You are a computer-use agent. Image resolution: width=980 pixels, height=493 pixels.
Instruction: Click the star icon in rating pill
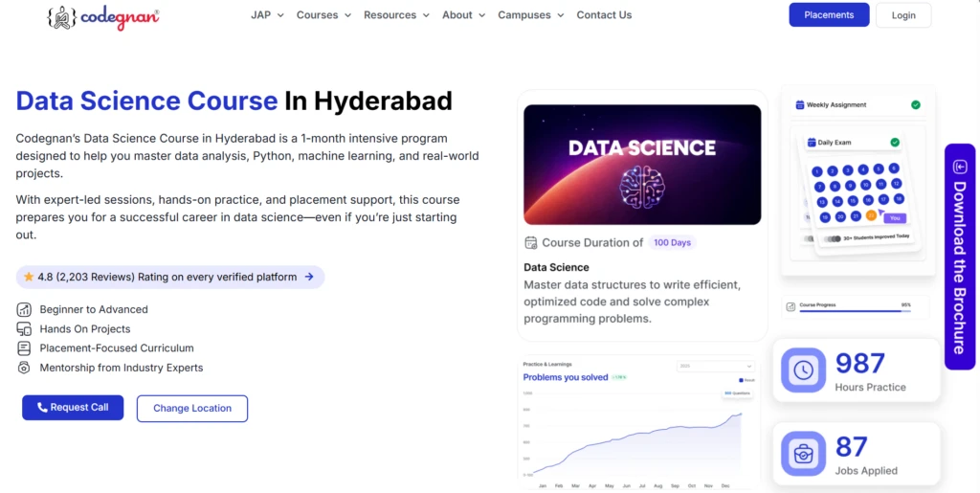pos(28,277)
